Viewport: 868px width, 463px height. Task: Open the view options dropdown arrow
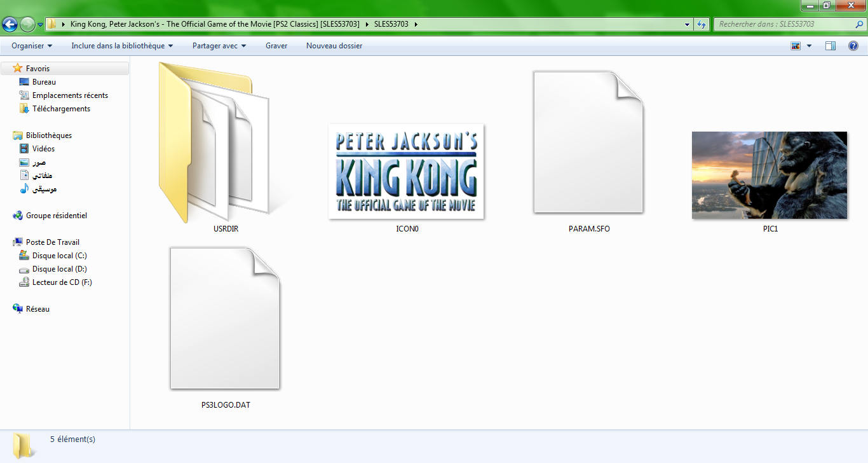point(809,46)
